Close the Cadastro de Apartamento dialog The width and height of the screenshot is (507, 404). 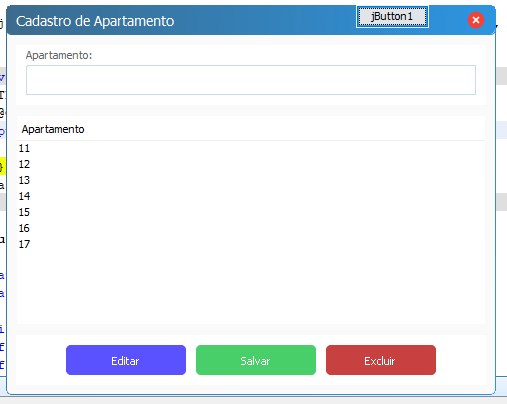[x=476, y=20]
